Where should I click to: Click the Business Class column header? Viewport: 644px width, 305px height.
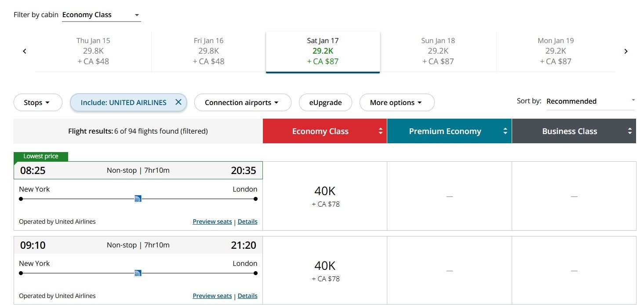[574, 131]
